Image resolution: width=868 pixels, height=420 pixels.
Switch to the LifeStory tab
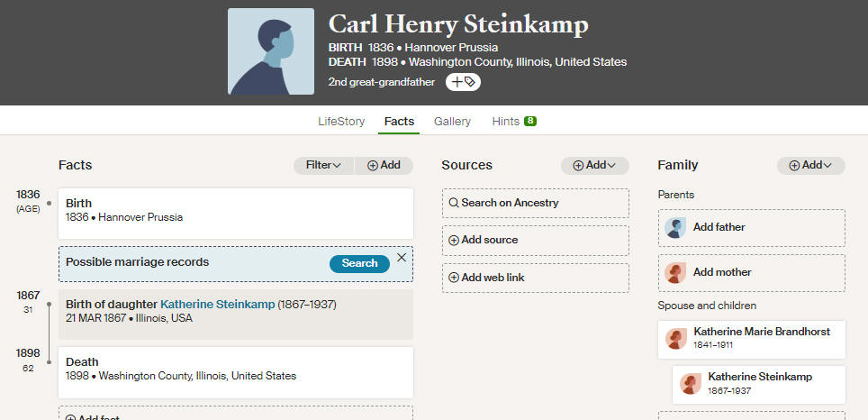[341, 122]
